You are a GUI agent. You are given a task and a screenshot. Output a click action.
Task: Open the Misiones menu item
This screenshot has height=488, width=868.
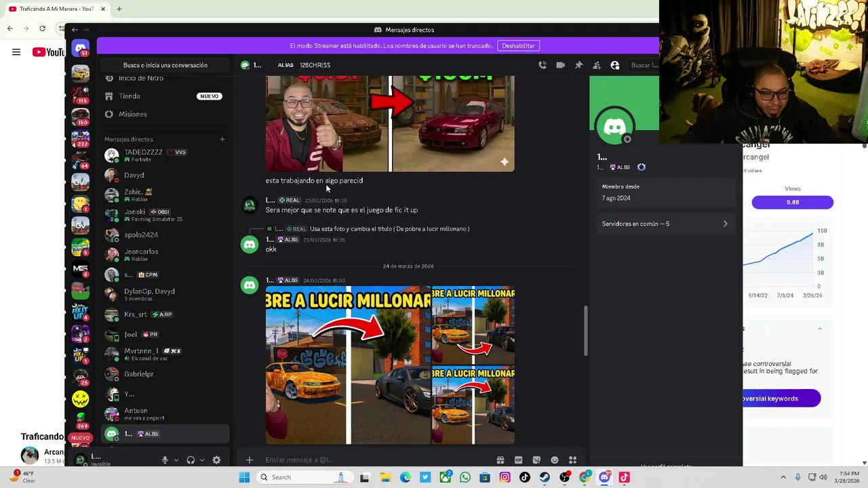pyautogui.click(x=165, y=114)
